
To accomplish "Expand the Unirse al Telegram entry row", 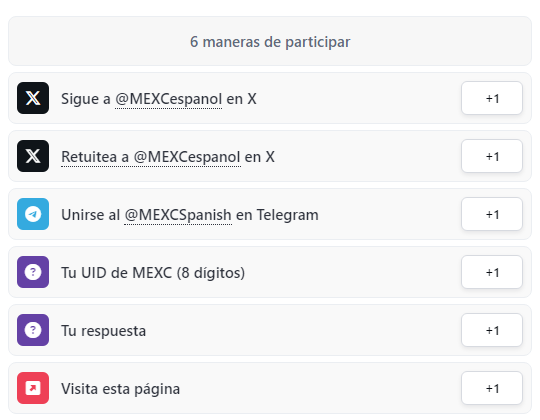I will [270, 214].
